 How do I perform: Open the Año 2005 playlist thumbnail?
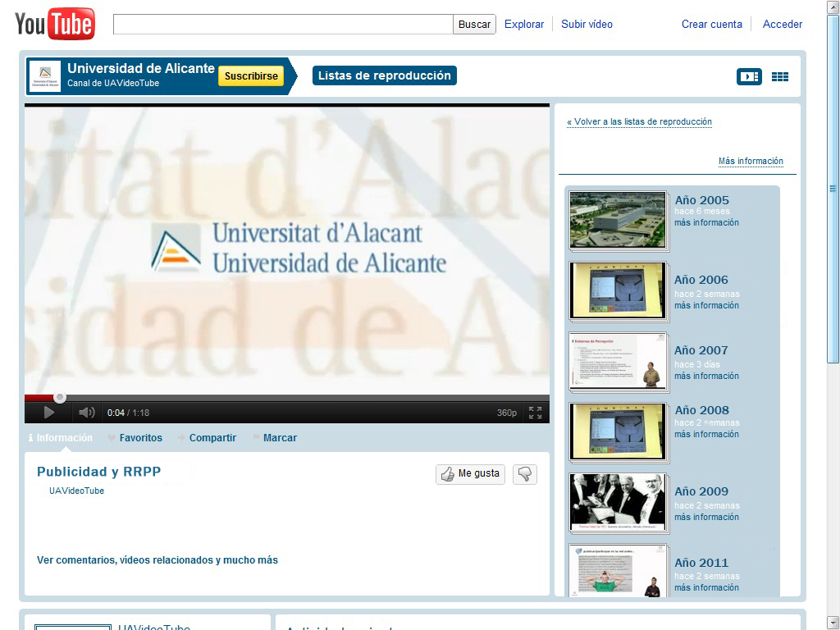pos(619,221)
